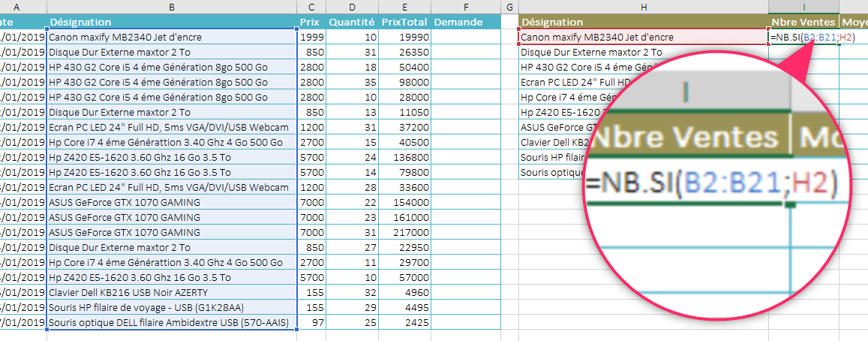Screen dimensions: 868x341
Task: Click the PrixTotal value 161000
Action: coord(404,217)
